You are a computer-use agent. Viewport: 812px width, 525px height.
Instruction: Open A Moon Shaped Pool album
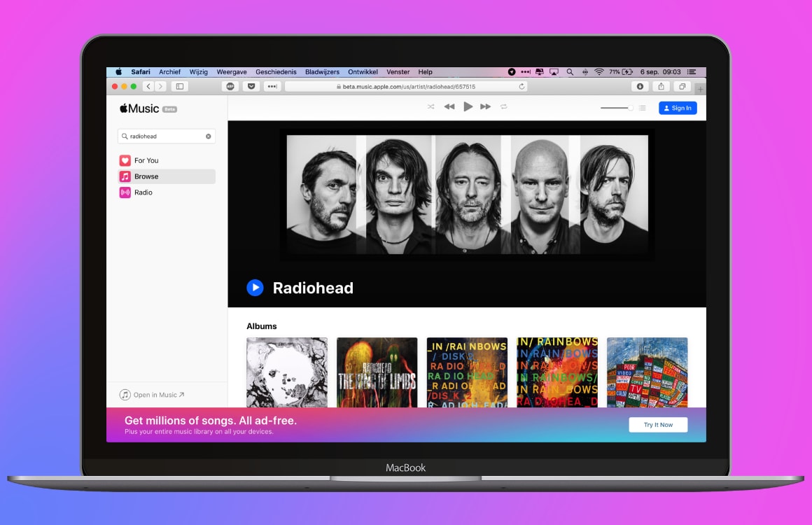[x=287, y=372]
